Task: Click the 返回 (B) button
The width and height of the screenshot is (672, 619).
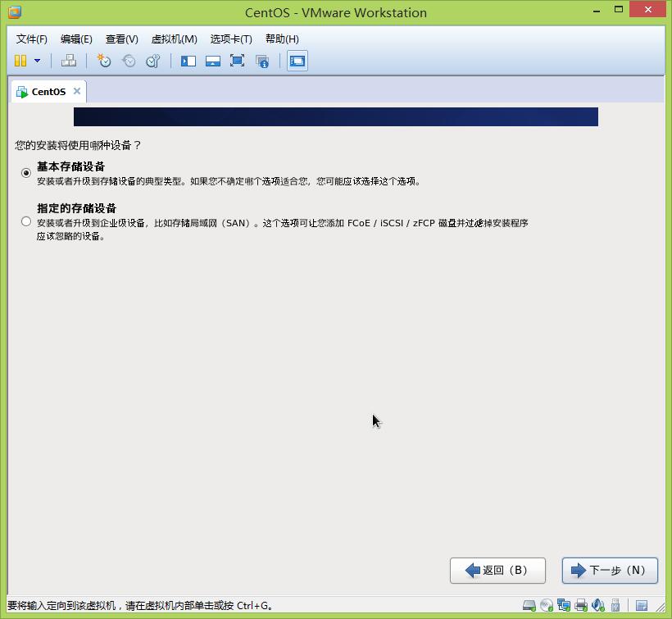Action: 497,571
